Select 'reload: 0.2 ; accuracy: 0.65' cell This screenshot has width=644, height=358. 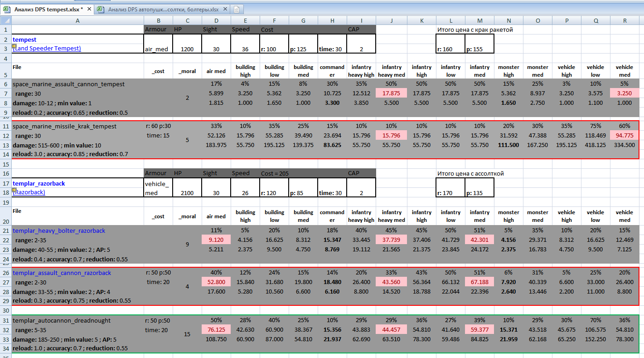(77, 112)
